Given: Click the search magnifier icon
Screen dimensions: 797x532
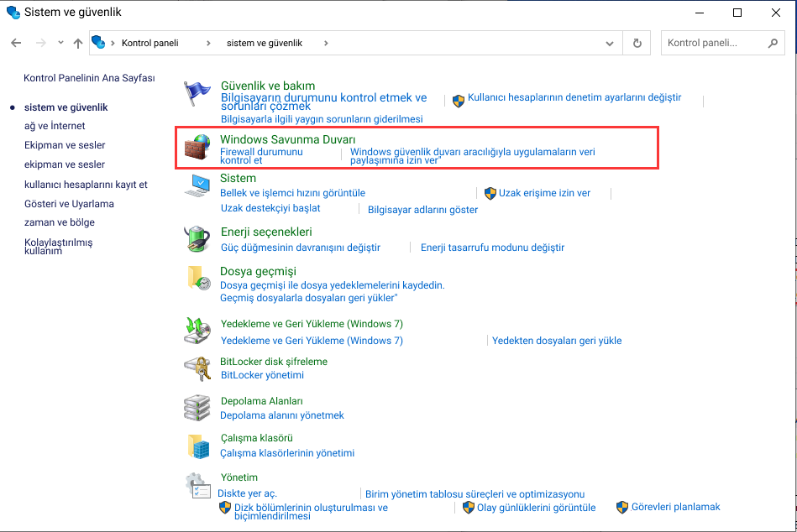Looking at the screenshot, I should pos(773,43).
